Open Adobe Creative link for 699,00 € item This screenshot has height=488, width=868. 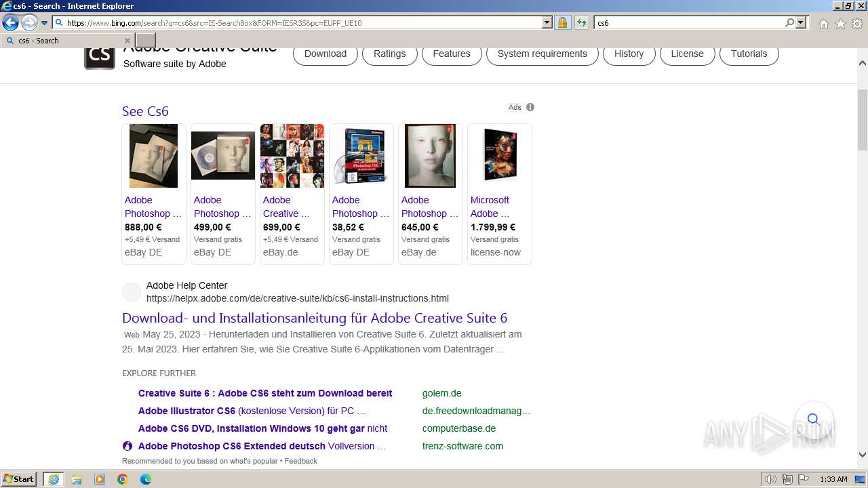pyautogui.click(x=286, y=207)
